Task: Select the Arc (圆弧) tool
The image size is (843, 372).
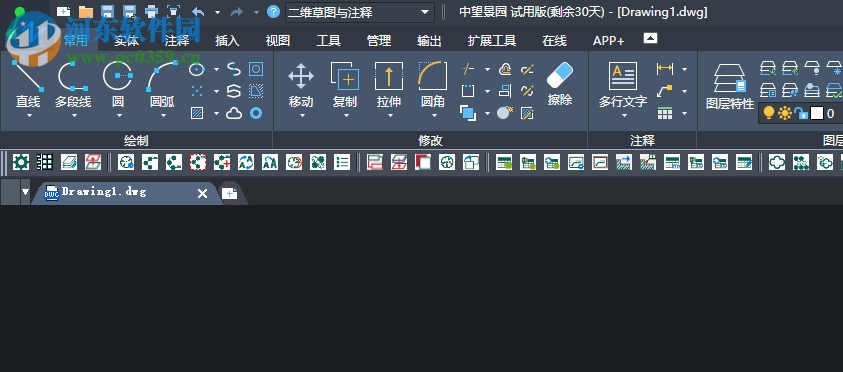Action: point(162,85)
